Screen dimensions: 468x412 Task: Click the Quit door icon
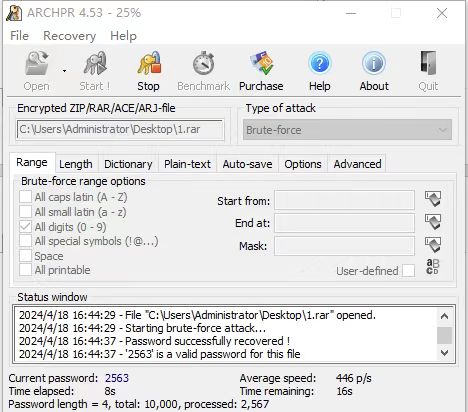pos(428,63)
